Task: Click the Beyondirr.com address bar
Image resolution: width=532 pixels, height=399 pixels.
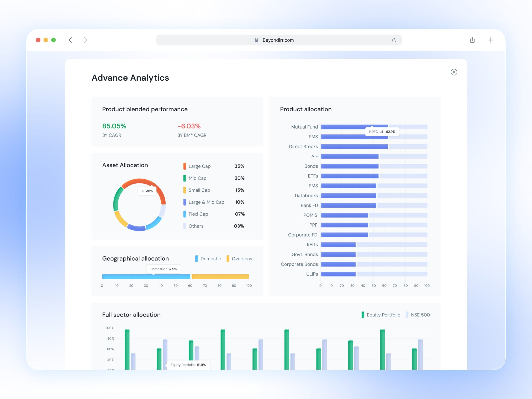Action: point(279,40)
